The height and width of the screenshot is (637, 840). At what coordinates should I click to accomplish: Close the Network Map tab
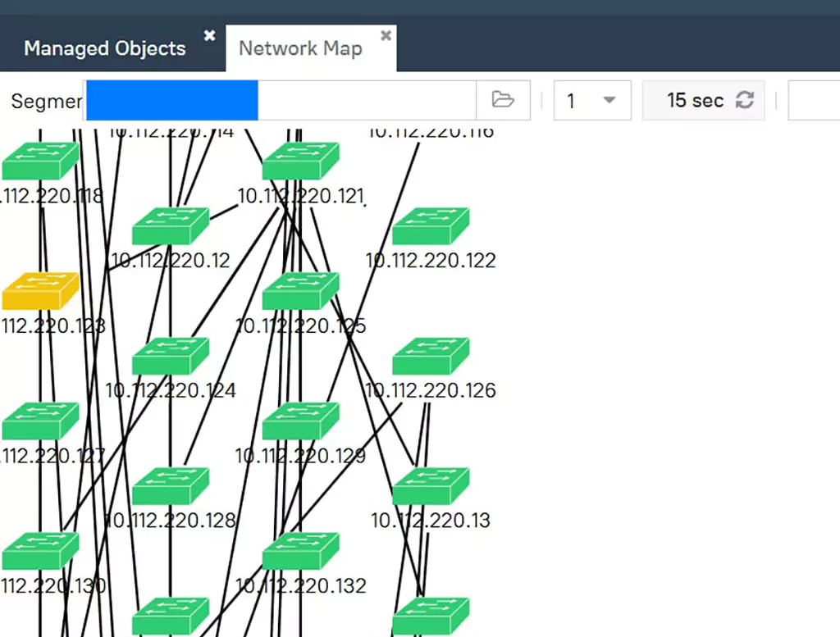coord(386,35)
